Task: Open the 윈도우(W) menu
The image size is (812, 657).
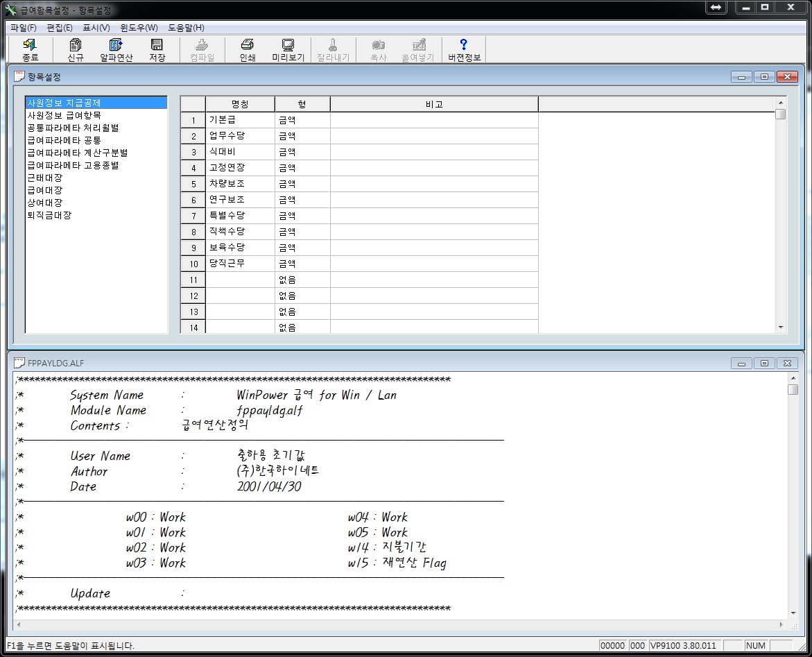Action: [139, 28]
